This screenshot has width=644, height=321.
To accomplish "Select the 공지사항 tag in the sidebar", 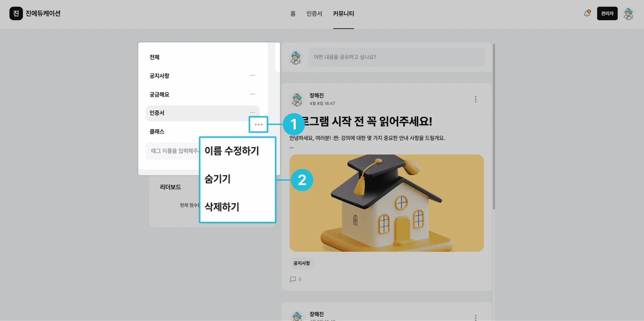I will coord(159,76).
